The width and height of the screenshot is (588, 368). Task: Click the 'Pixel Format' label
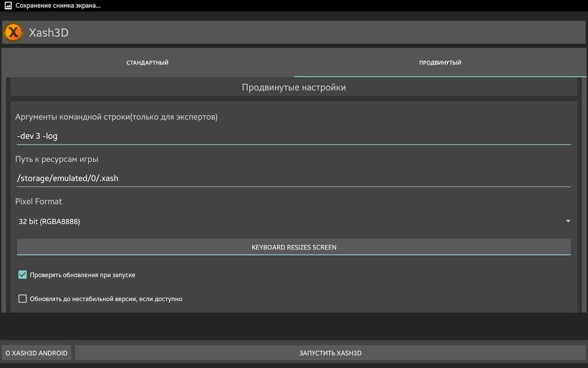tap(38, 202)
